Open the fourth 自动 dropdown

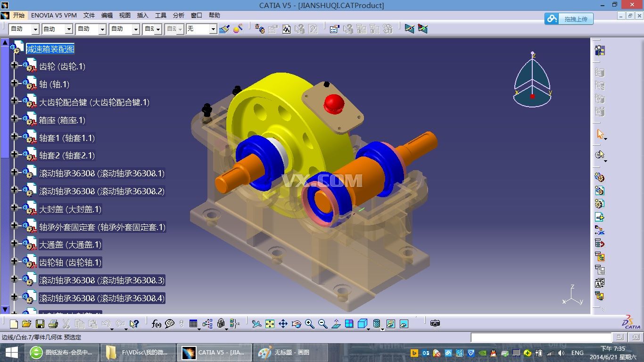[136, 29]
